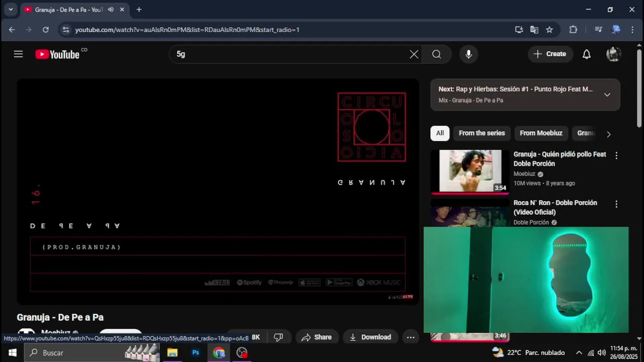644x362 pixels.
Task: Bookmark this tab with the star
Action: click(549, 30)
